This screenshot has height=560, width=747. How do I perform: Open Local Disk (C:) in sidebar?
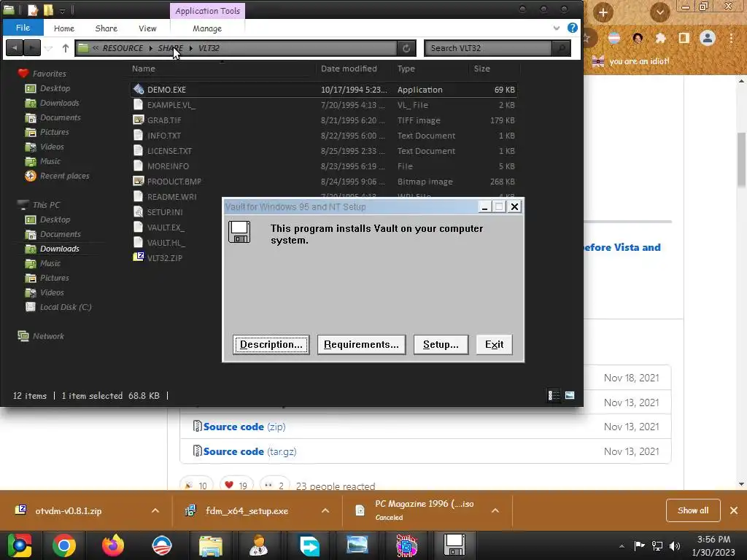point(66,307)
